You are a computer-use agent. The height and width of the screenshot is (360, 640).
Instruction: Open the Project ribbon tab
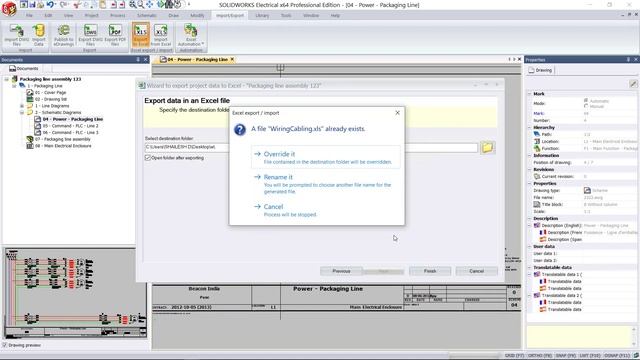point(91,16)
